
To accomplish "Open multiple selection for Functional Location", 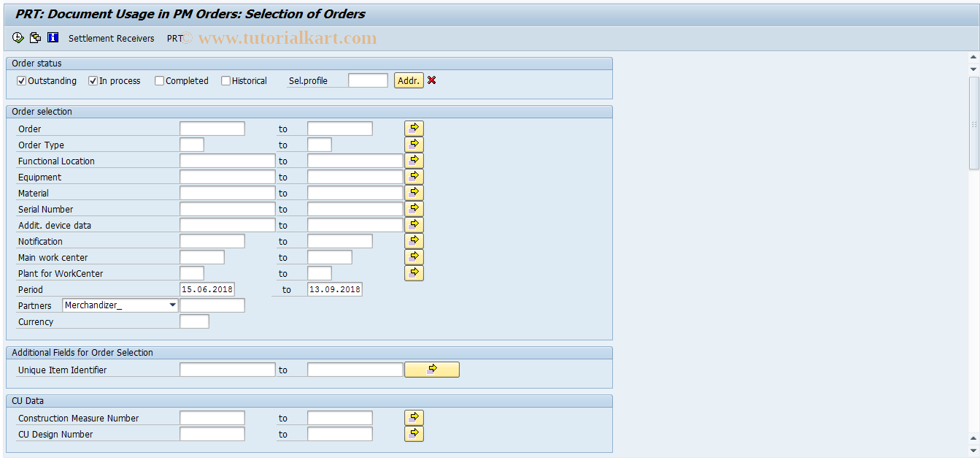I will [414, 161].
